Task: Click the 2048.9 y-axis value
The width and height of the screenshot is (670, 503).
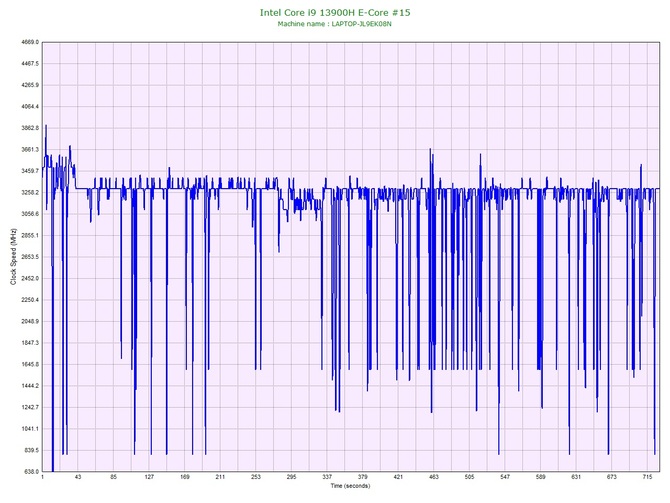Action: coord(30,321)
